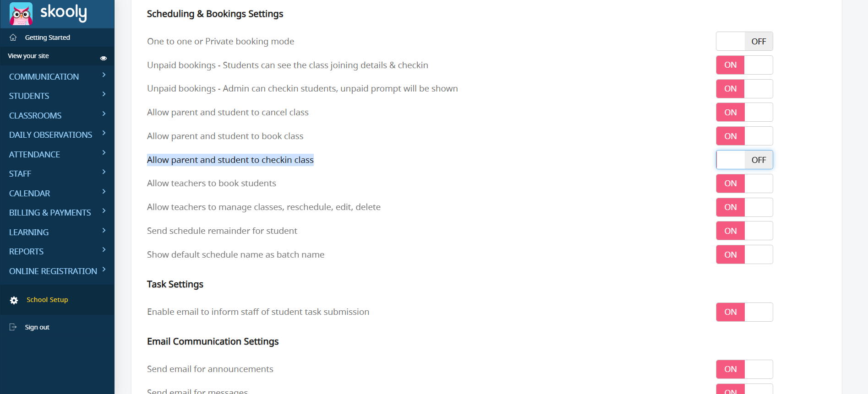Turn on Private booking mode toggle

coord(744,41)
